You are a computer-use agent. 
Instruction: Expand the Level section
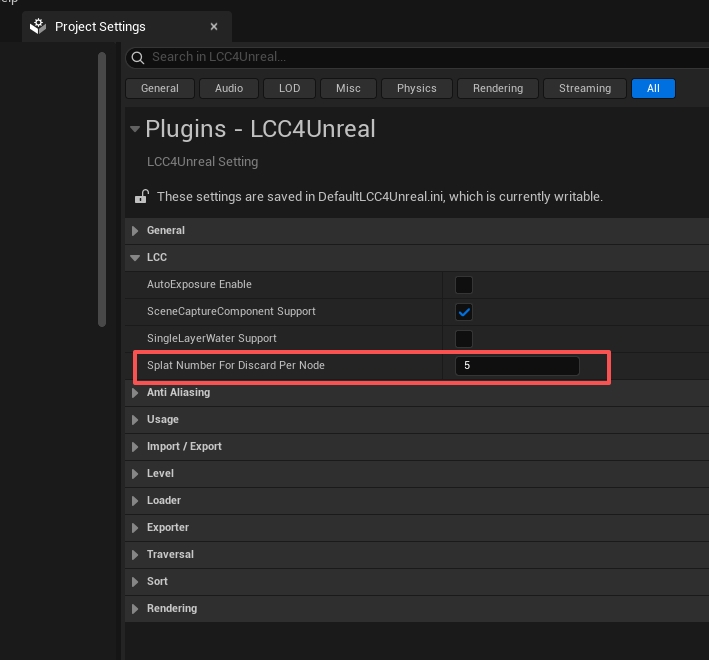click(x=135, y=474)
